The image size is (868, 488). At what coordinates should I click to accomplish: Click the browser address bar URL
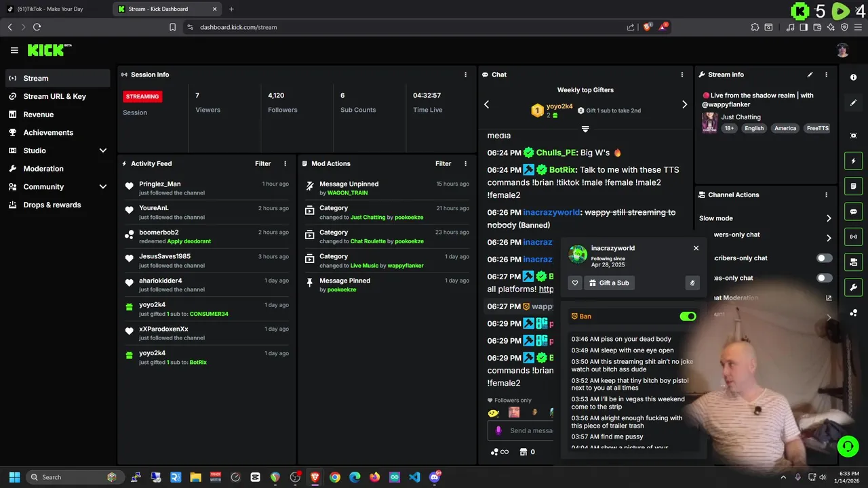[x=238, y=27]
